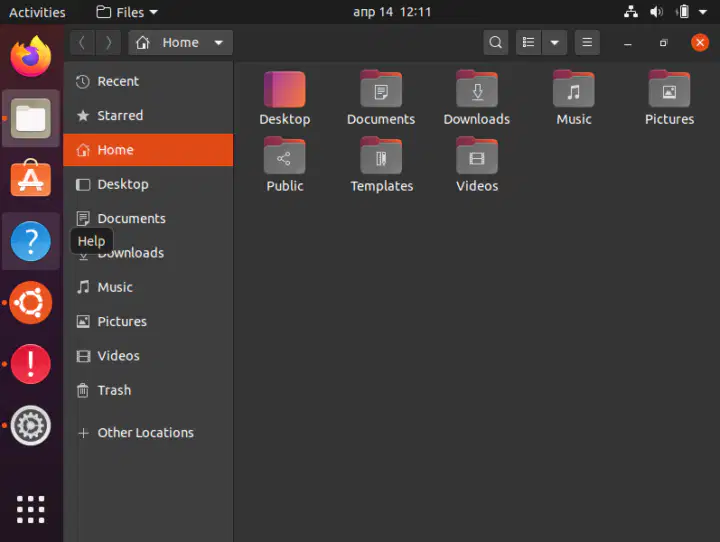Expand the Home path bar dropdown

[219, 43]
